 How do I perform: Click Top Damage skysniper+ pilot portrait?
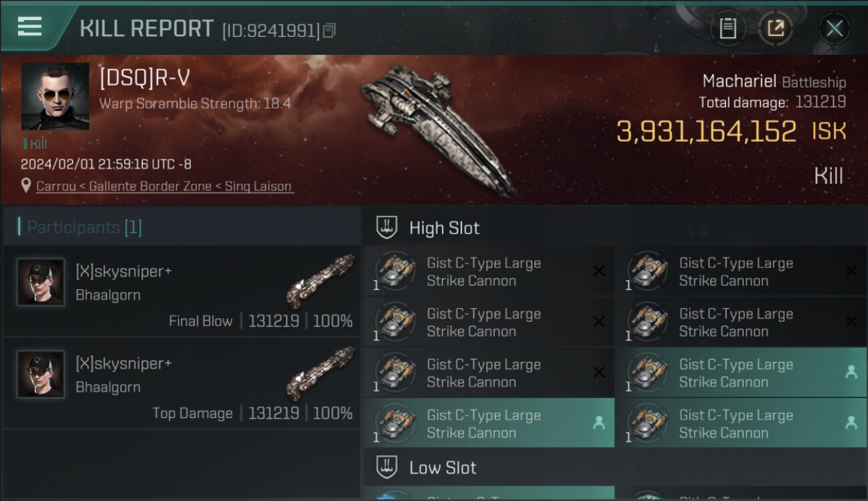pyautogui.click(x=41, y=374)
